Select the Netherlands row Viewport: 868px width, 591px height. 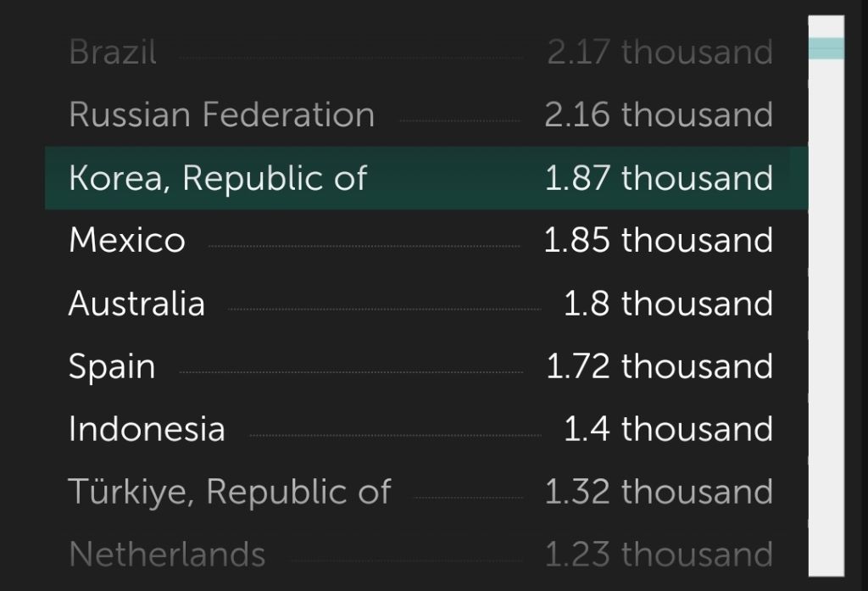pyautogui.click(x=426, y=555)
